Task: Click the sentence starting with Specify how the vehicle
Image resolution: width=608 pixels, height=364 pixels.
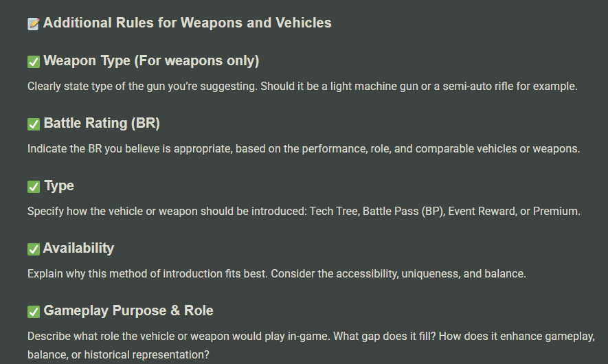Action: (304, 212)
